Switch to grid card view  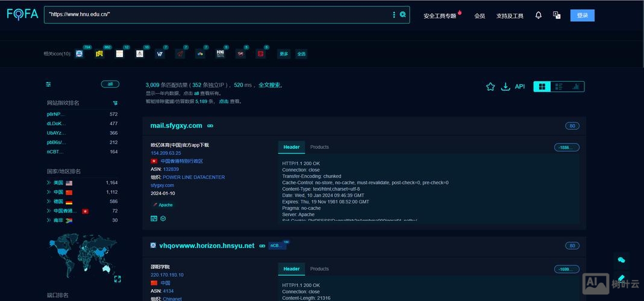point(542,87)
